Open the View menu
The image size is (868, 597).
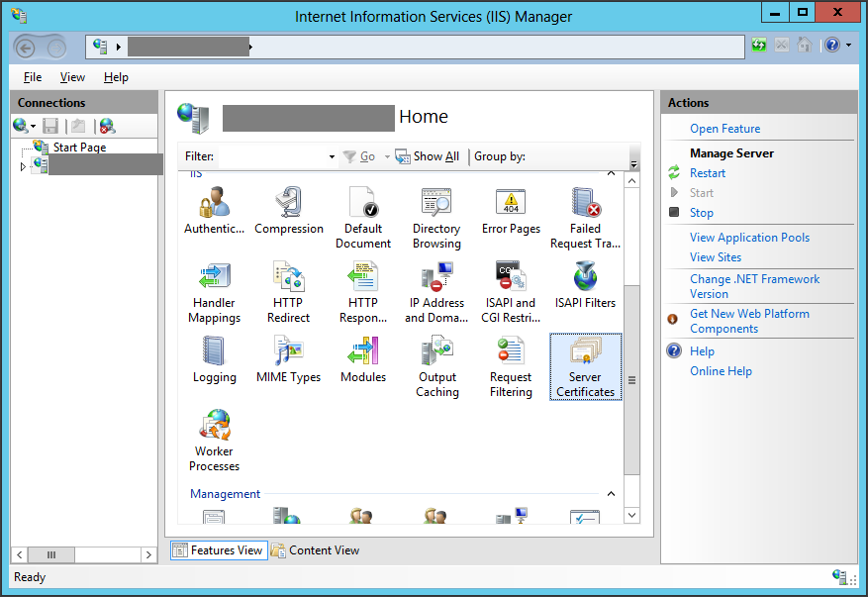point(72,77)
